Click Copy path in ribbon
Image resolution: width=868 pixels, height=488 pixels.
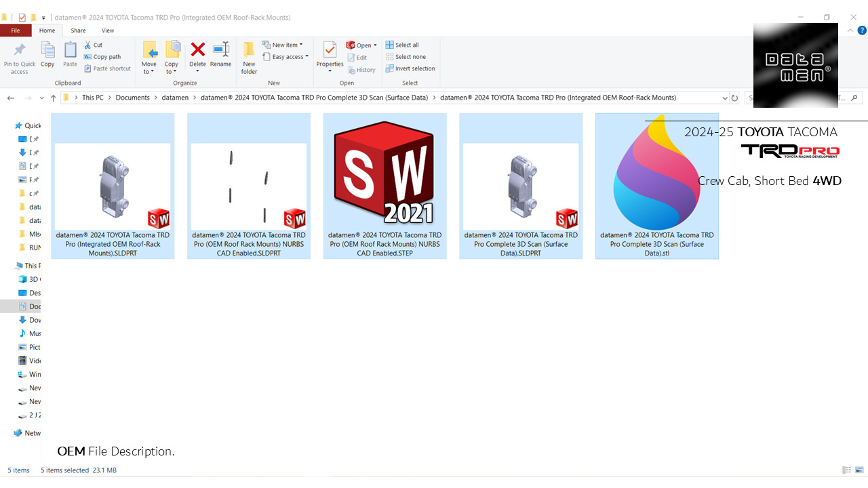click(102, 57)
